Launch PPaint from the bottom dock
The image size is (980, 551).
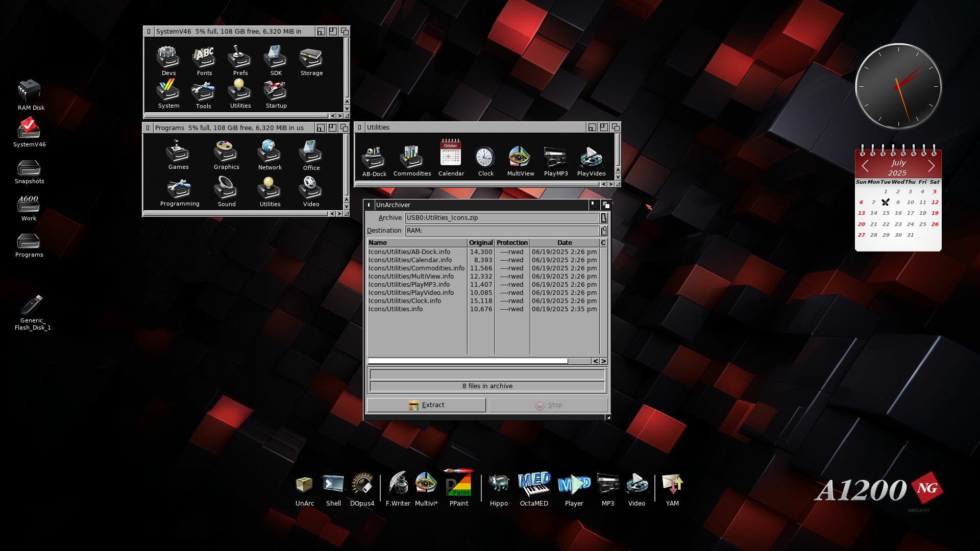[458, 483]
